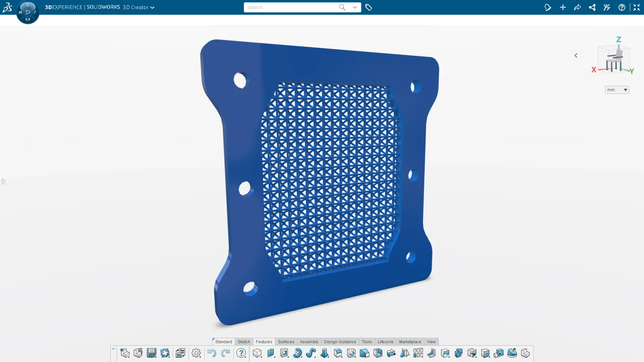Screen dimensions: 644x362
Task: Select the Pattern grid tool
Action: (418, 353)
